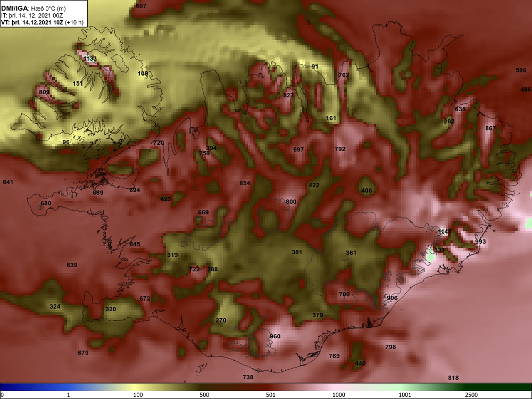Click the map value 639
The image size is (532, 399).
pyautogui.click(x=72, y=265)
